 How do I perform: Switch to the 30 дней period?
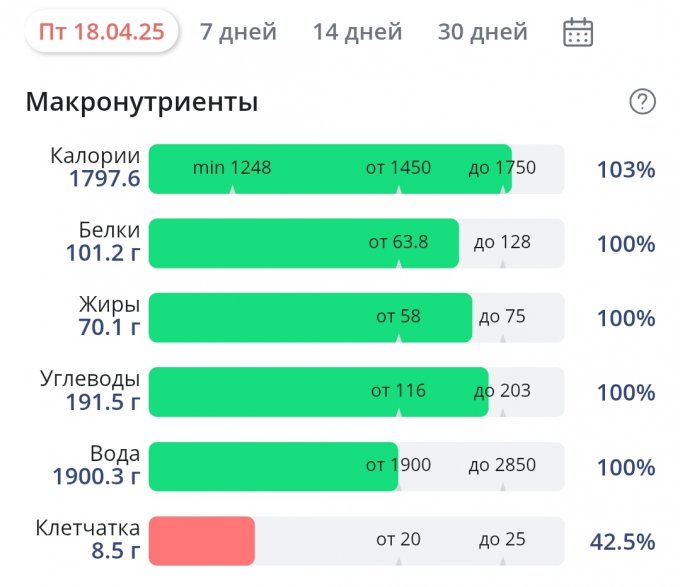pos(482,32)
